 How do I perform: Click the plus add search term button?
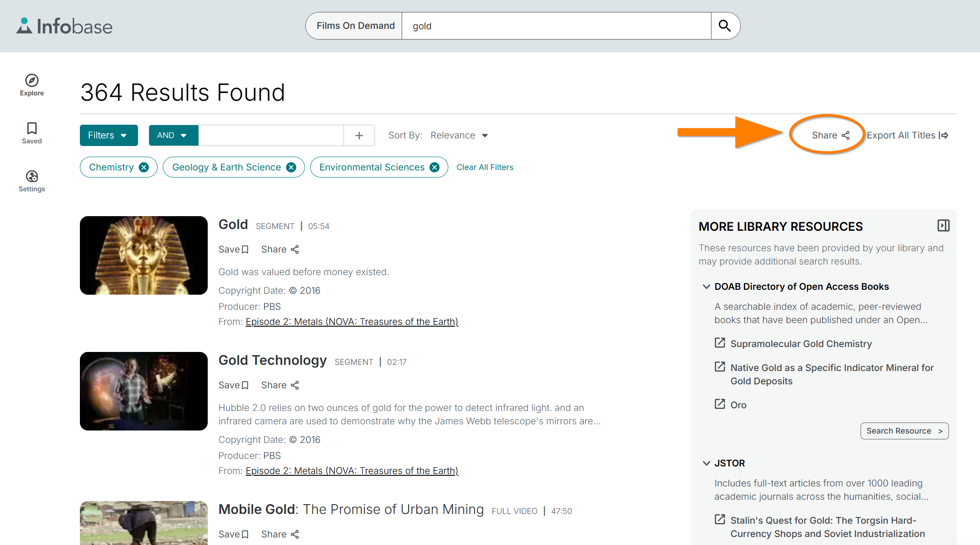pos(360,135)
